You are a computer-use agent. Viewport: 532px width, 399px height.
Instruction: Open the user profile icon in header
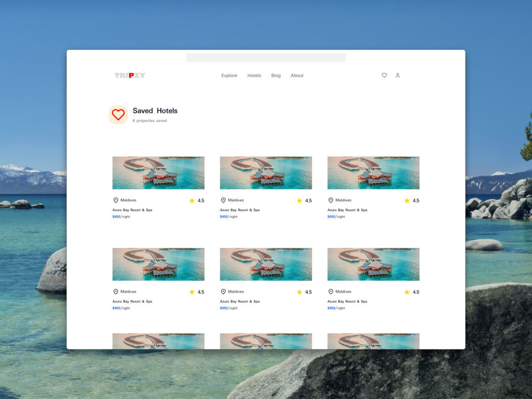pos(397,76)
